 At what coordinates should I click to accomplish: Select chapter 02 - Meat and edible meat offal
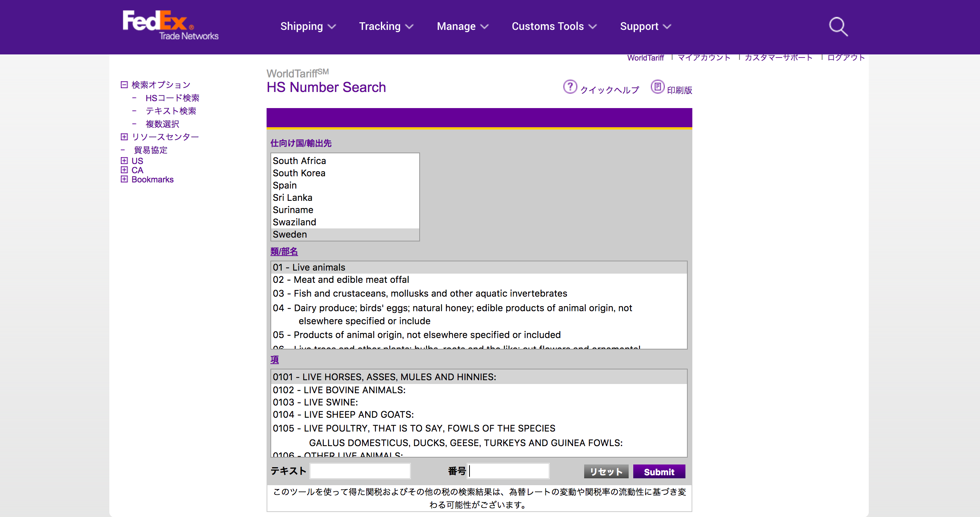[479, 280]
